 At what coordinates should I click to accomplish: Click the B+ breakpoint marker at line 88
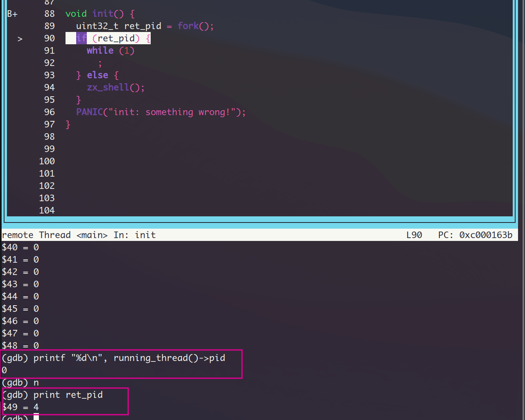click(x=12, y=14)
